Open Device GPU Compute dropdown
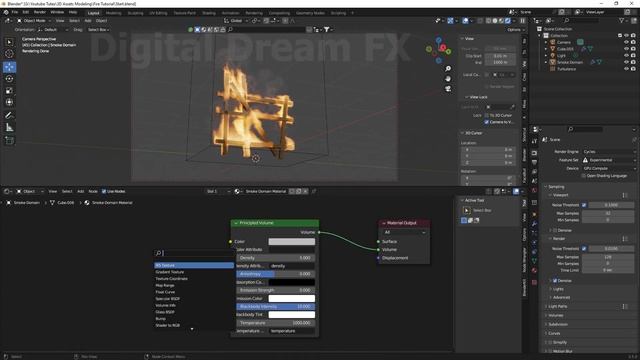This screenshot has height=360, width=640. 609,168
